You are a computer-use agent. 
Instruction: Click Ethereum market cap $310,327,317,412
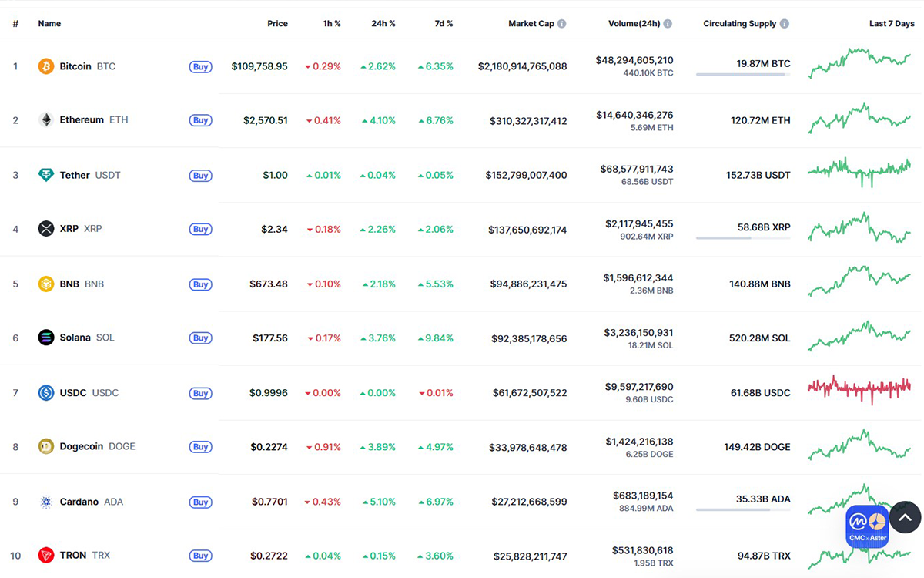pyautogui.click(x=528, y=121)
